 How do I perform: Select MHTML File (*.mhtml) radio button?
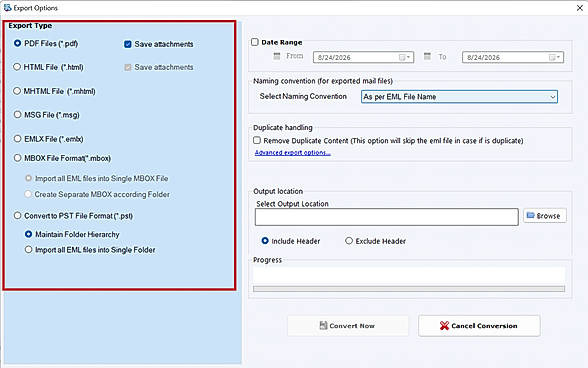[17, 91]
